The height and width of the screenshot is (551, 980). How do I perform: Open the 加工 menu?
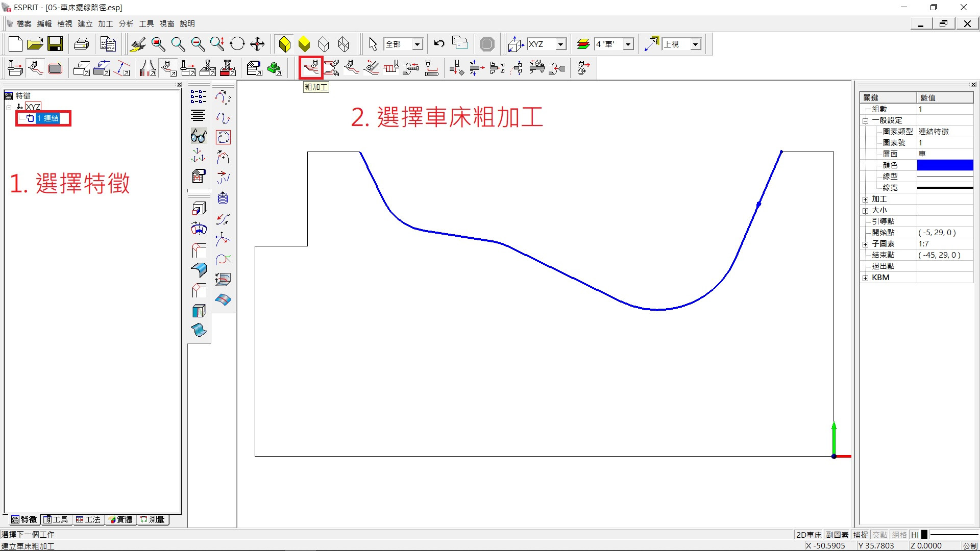[105, 24]
